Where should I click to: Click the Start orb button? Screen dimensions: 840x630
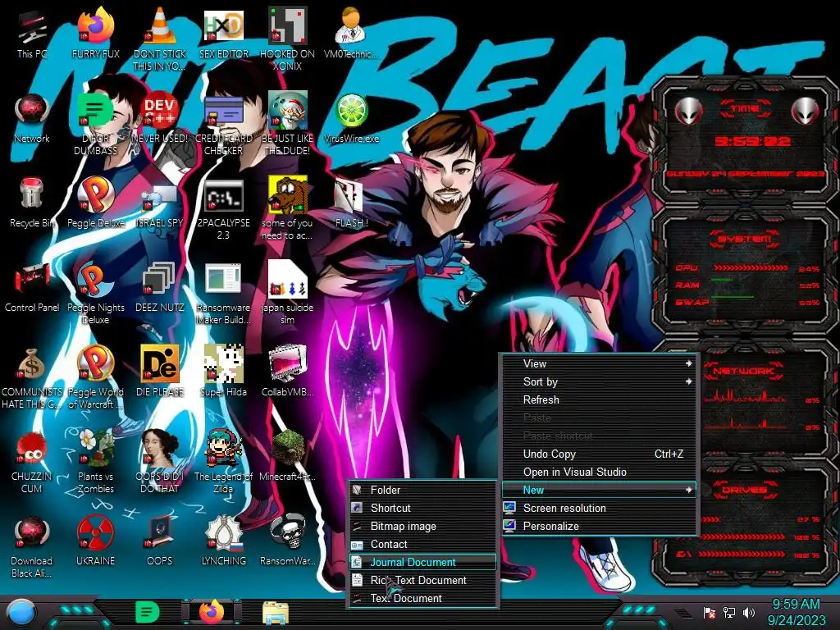click(x=21, y=612)
